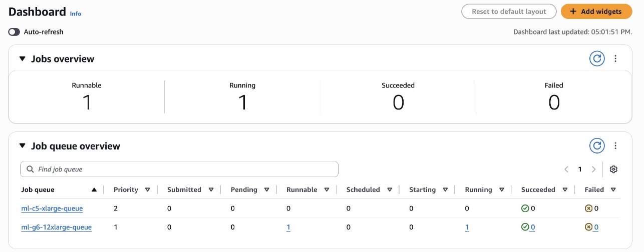Open Jobs overview three-dot options menu
Image resolution: width=644 pixels, height=252 pixels.
[615, 58]
